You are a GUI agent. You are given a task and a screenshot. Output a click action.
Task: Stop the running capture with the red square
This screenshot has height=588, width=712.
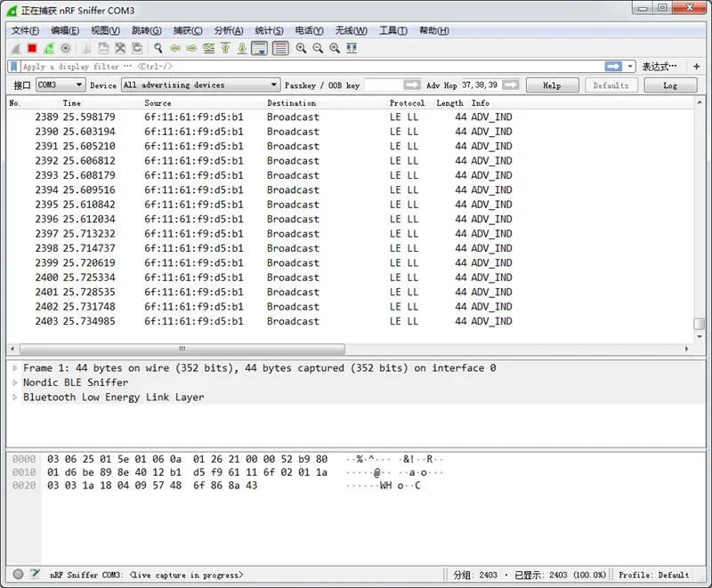(32, 48)
